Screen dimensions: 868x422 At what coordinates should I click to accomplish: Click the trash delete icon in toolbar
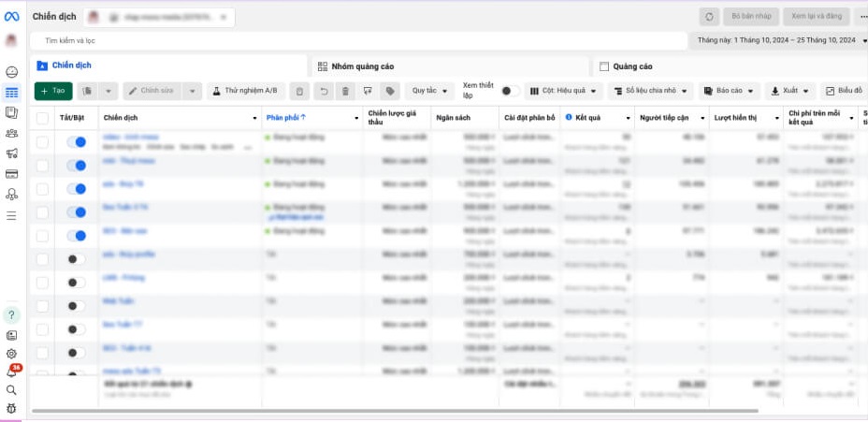[345, 91]
